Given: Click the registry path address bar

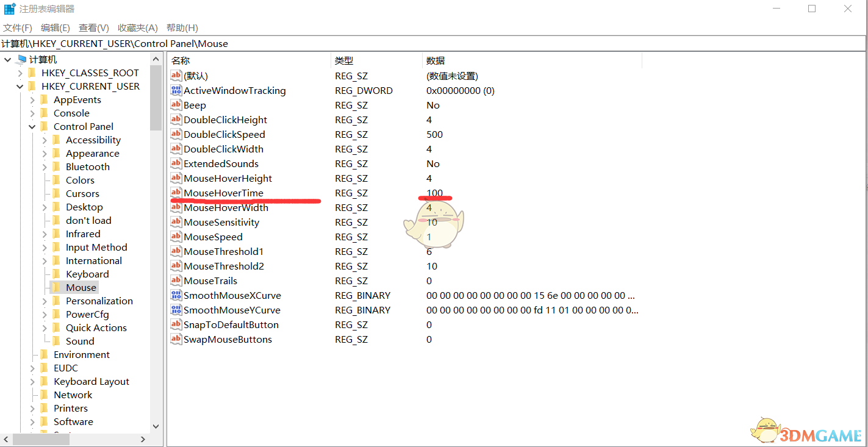Looking at the screenshot, I should point(433,43).
